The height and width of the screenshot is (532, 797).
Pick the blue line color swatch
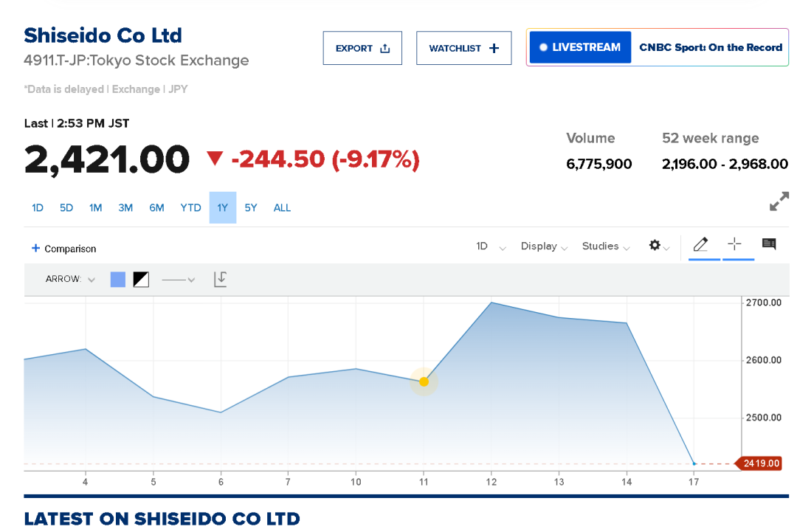(x=118, y=280)
